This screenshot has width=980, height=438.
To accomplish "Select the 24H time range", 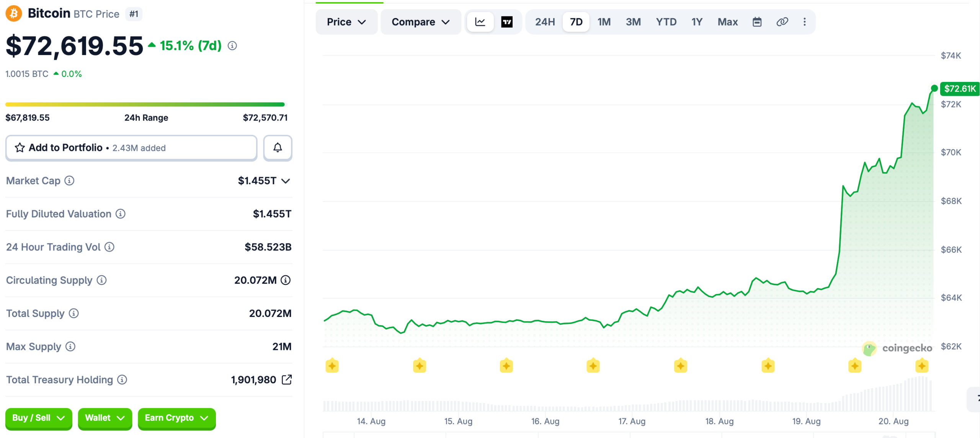I will (545, 22).
